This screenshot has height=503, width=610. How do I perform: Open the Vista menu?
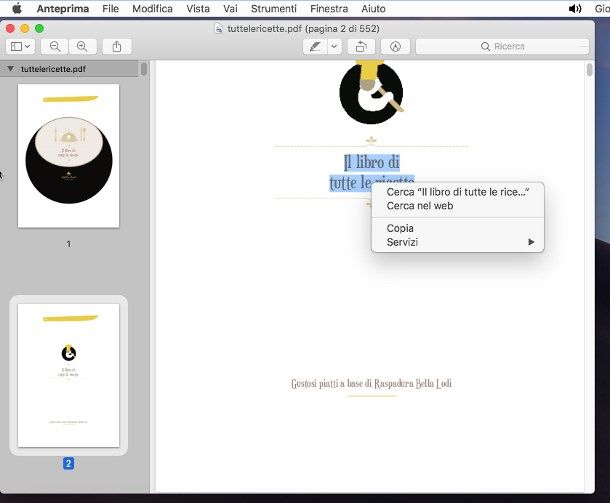(198, 8)
